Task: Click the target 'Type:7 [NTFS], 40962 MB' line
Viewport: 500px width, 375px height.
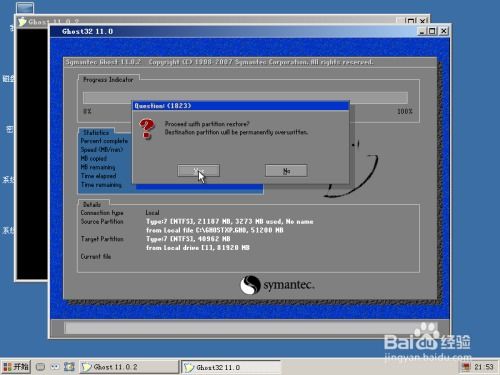Action: pos(188,239)
